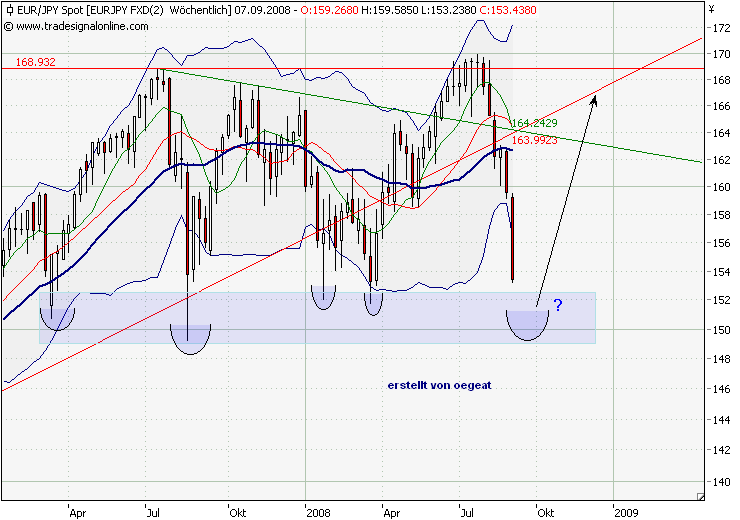Image resolution: width=740 pixels, height=520 pixels.
Task: Click the green 164.2429 indicator value
Action: [x=534, y=123]
